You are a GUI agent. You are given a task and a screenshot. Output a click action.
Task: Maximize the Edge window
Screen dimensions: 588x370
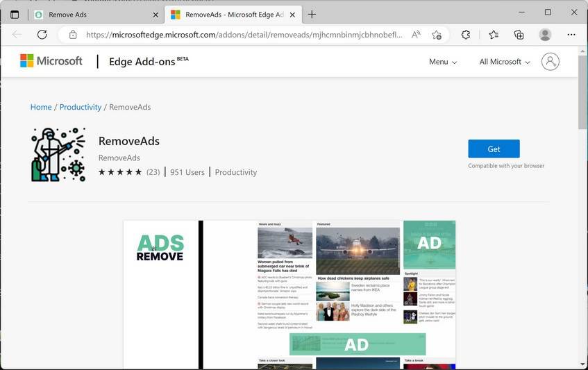pos(548,12)
